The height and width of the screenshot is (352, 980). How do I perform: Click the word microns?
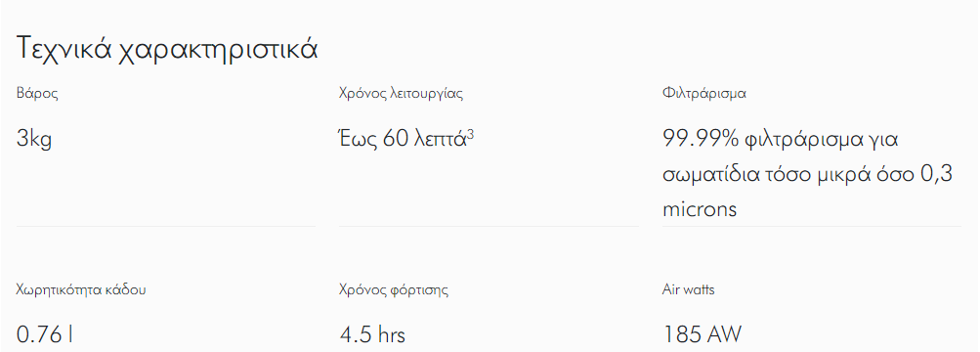pos(700,209)
